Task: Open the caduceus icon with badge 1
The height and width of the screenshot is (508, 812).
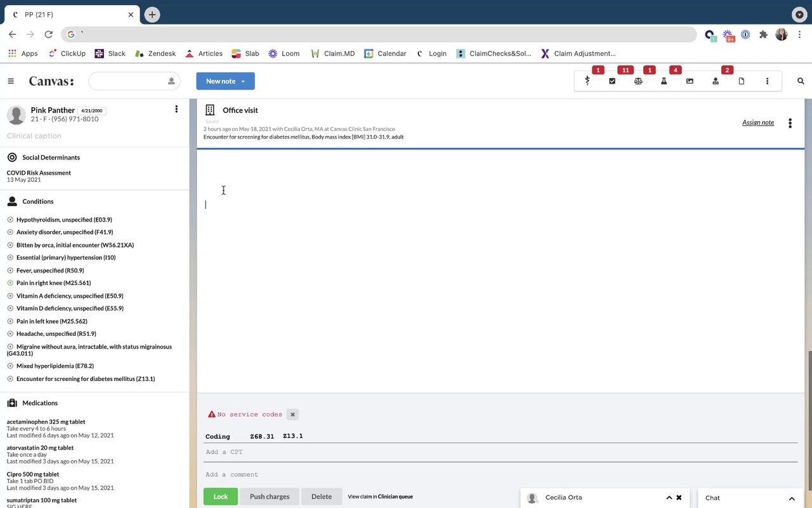Action: pyautogui.click(x=587, y=81)
